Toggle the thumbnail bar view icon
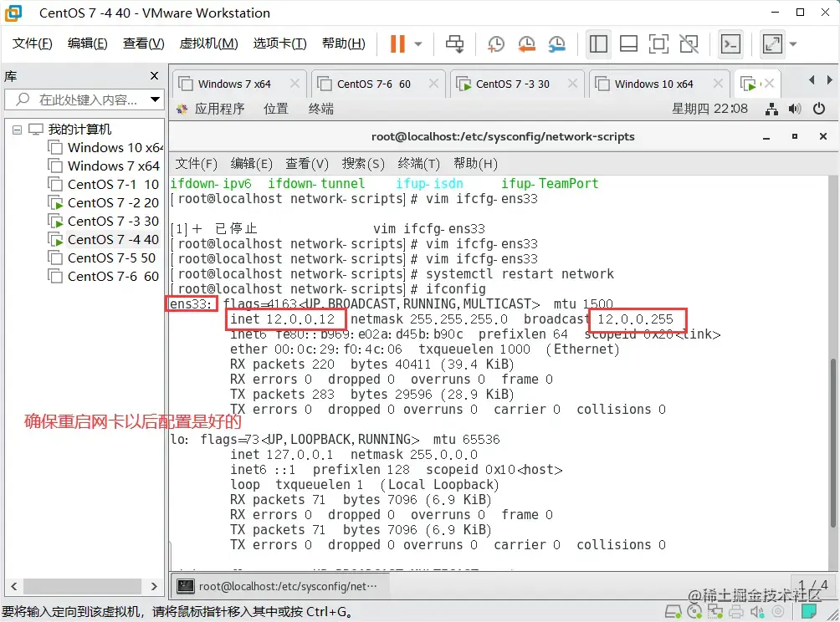The width and height of the screenshot is (840, 622). pyautogui.click(x=628, y=44)
